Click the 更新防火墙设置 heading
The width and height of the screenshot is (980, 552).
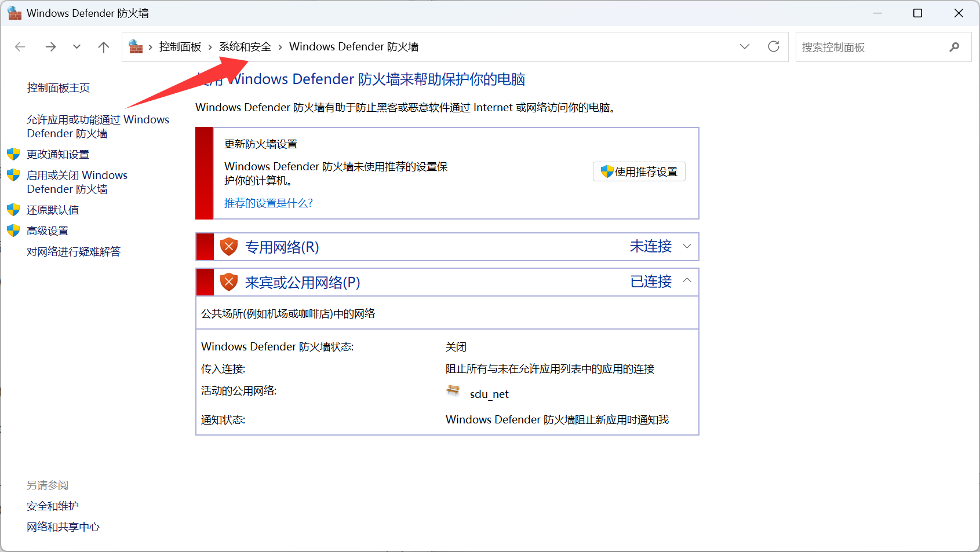point(261,144)
